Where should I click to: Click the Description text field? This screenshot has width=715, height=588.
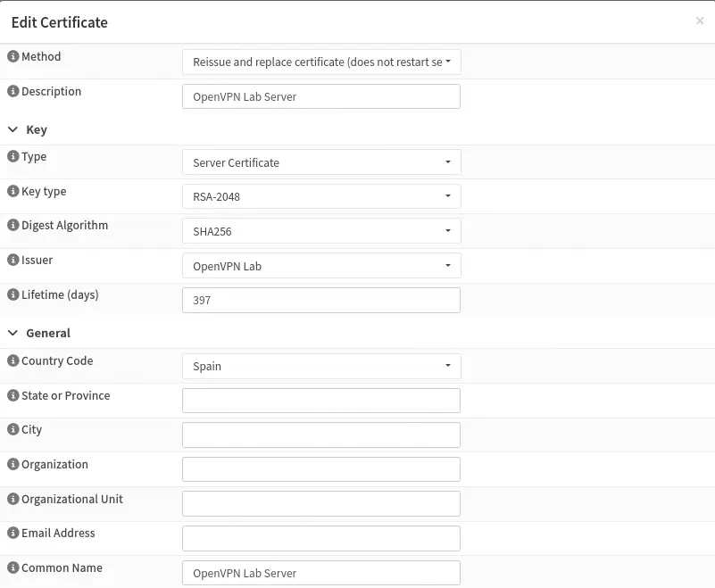tap(321, 96)
